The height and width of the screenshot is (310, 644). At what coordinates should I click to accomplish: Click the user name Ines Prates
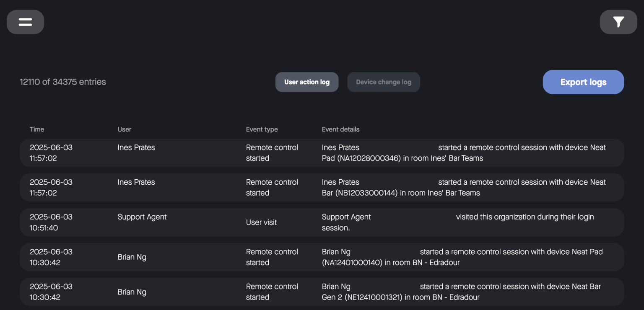coord(136,147)
